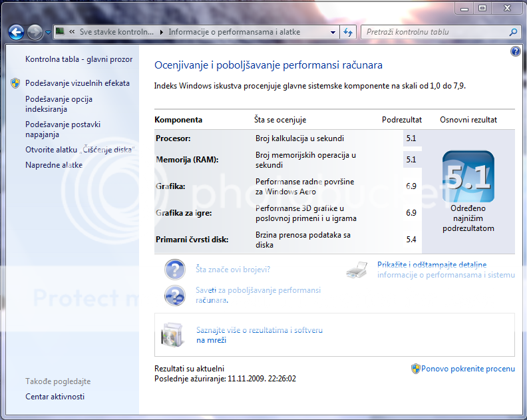Open 'Podešavanje vizuelnih efekata' in sidebar
527x420 pixels.
pos(77,83)
